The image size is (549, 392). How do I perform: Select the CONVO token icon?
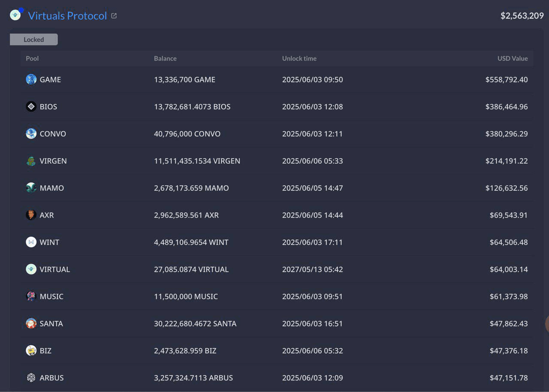tap(31, 133)
